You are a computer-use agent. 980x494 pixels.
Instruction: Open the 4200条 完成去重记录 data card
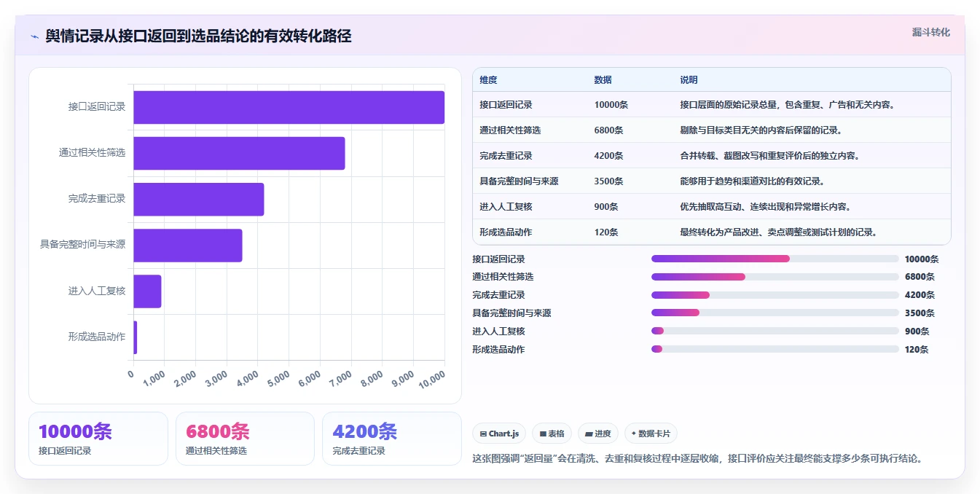tap(392, 439)
